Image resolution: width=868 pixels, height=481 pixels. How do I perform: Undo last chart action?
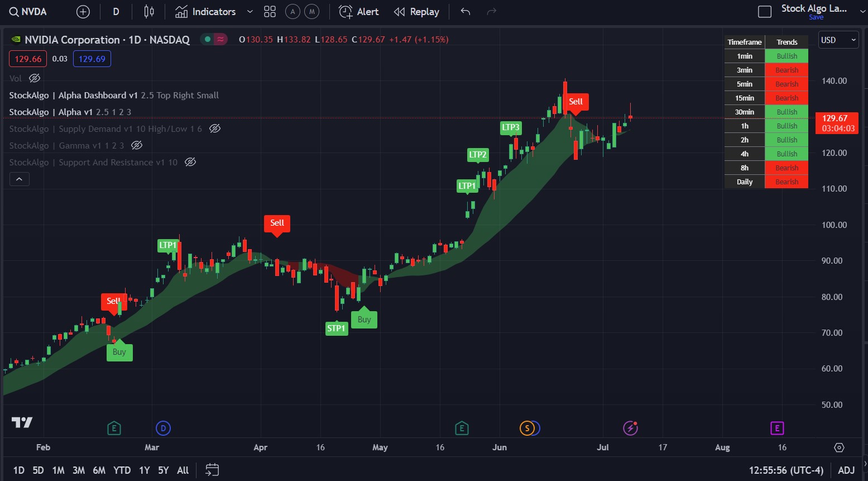click(x=466, y=12)
